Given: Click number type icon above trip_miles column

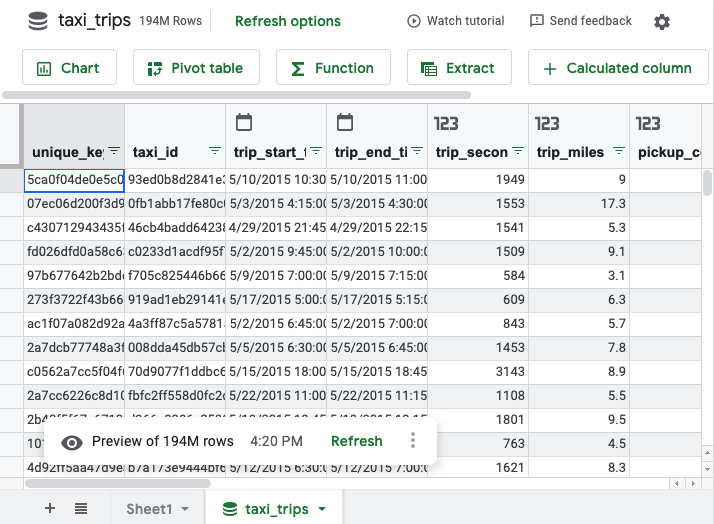Looking at the screenshot, I should pyautogui.click(x=547, y=122).
